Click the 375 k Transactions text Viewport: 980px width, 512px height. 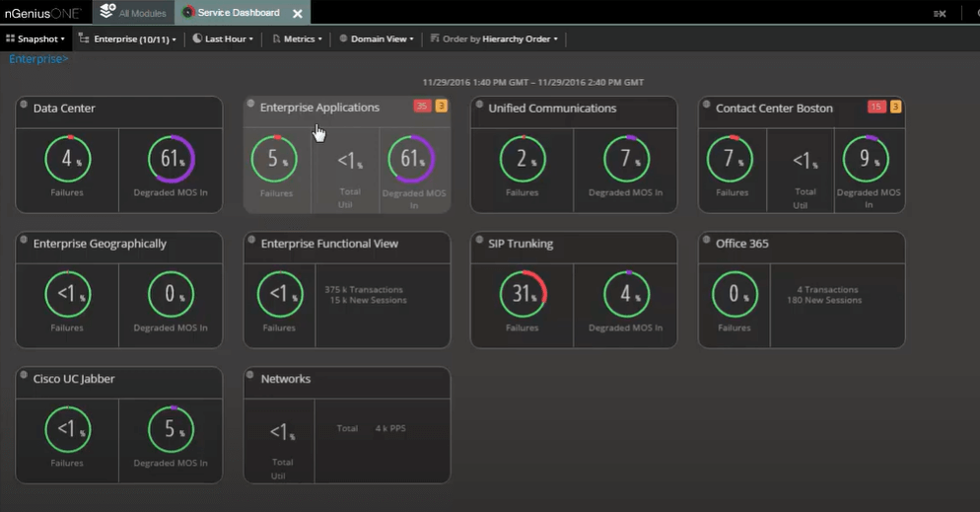click(x=364, y=289)
